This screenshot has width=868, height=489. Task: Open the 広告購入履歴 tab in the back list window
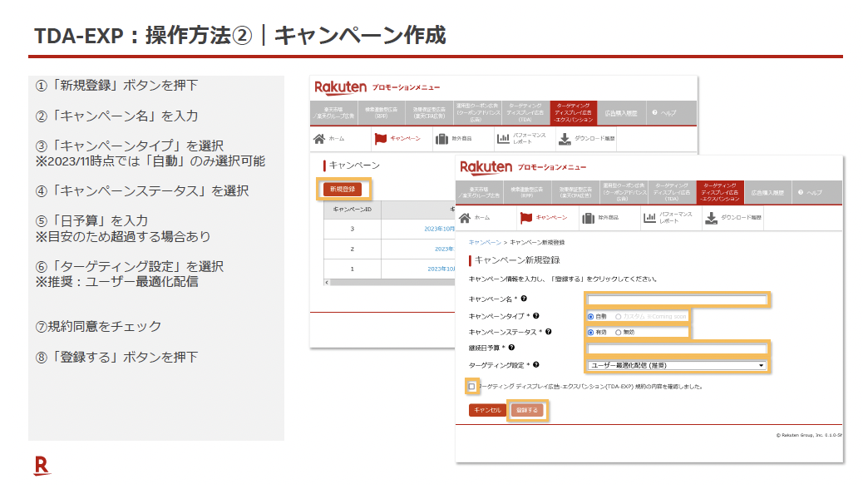[x=621, y=113]
